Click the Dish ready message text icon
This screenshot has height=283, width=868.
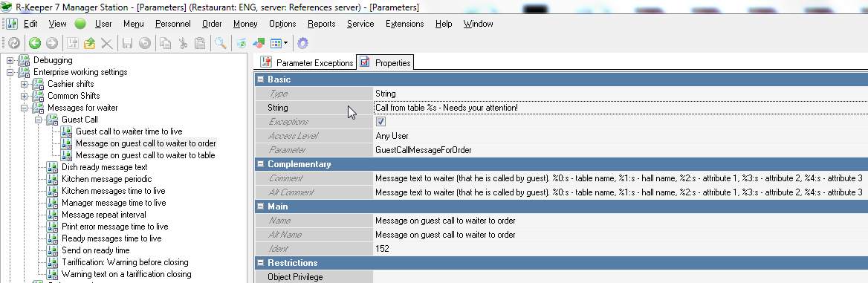[52, 167]
